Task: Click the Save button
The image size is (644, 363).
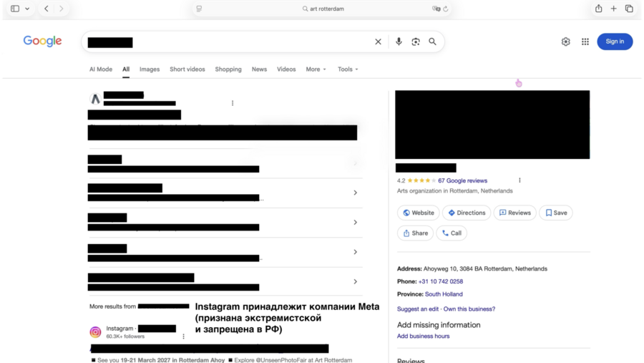Action: [556, 213]
